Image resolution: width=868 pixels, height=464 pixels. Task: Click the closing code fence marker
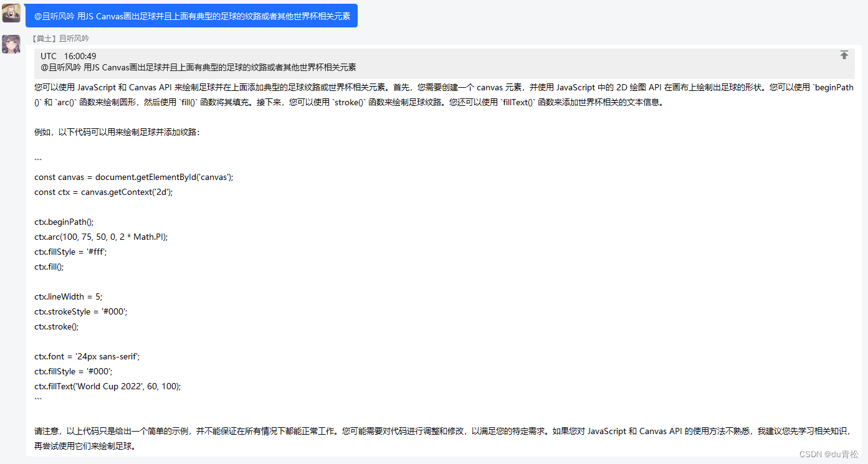37,399
